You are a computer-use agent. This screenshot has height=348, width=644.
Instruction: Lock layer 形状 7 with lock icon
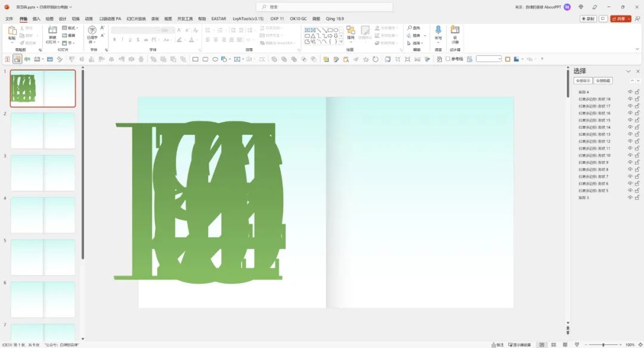click(637, 177)
